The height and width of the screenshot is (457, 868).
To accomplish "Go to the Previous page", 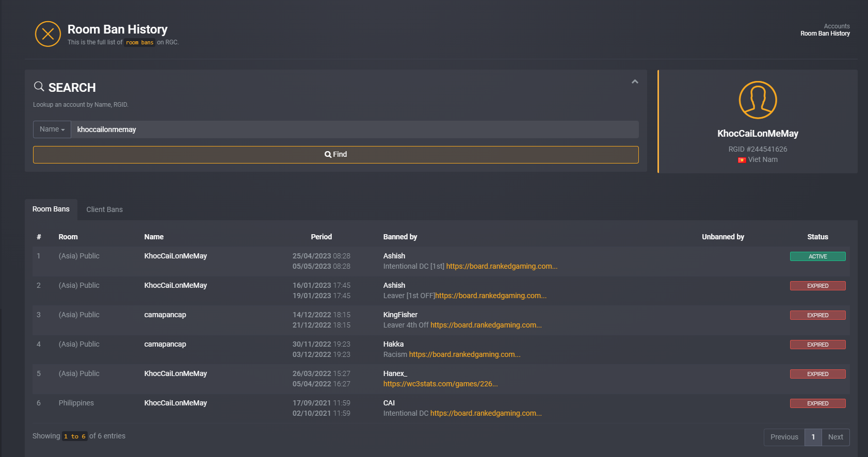I will click(784, 437).
